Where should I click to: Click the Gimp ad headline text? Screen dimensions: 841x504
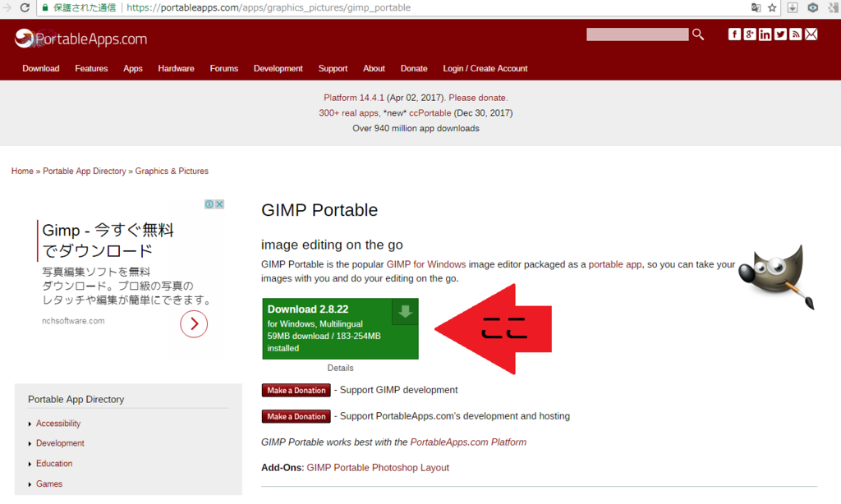point(108,241)
